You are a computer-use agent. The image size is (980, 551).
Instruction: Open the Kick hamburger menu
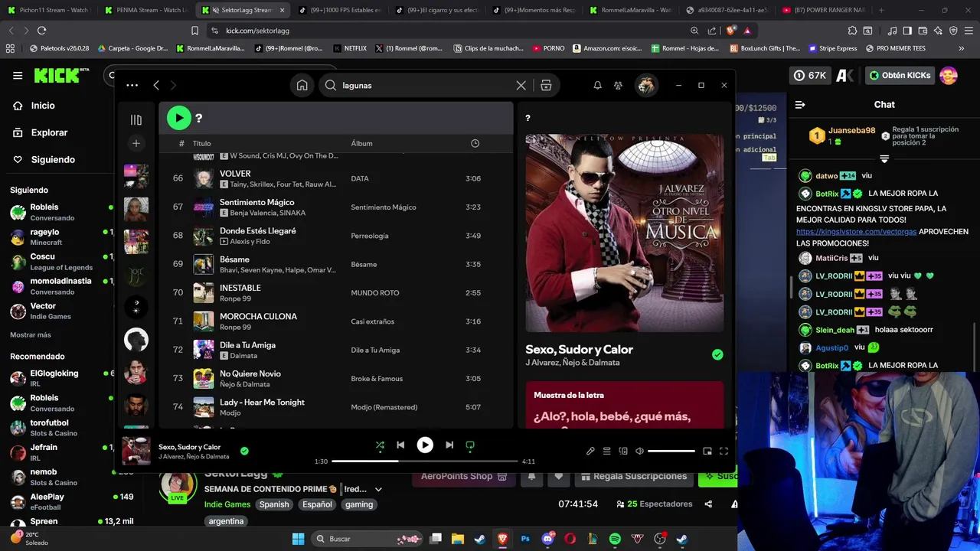coord(18,75)
